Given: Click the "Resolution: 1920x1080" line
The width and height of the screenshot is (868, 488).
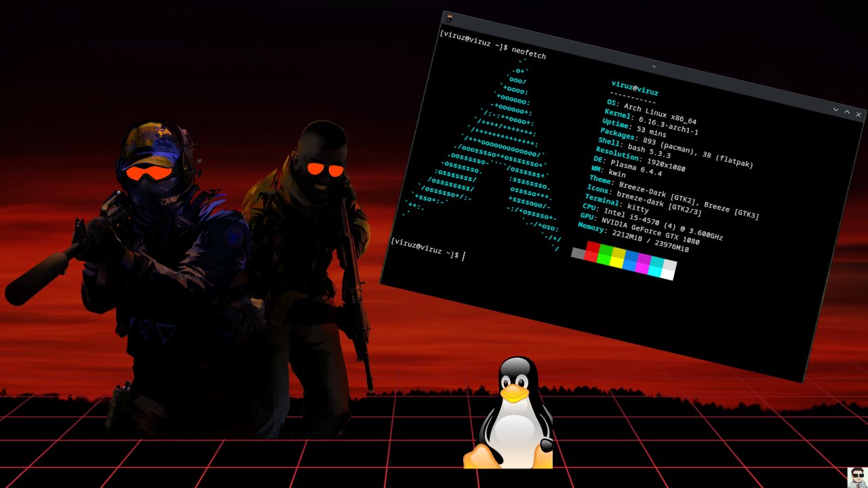Looking at the screenshot, I should click(x=640, y=160).
